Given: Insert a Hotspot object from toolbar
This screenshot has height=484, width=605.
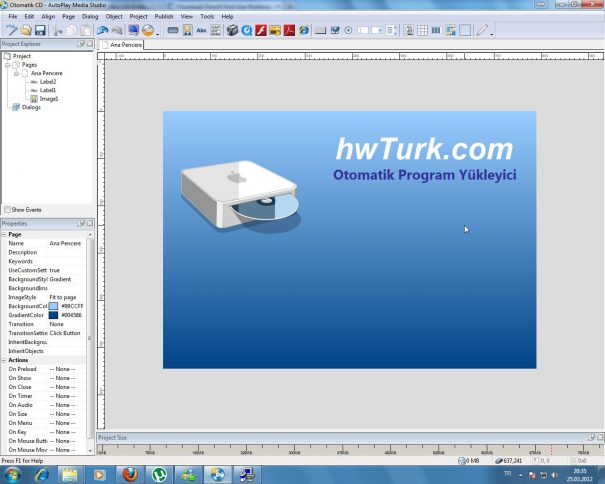Looking at the screenshot, I should [x=465, y=30].
